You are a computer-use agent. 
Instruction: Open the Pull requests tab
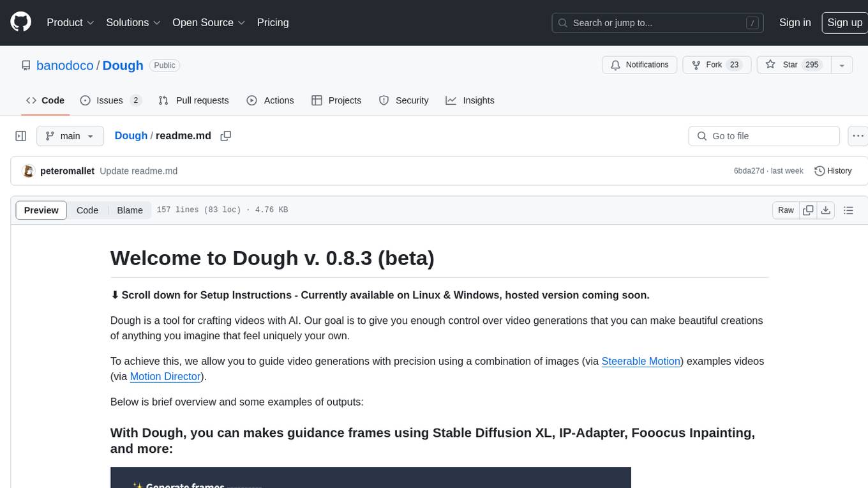(x=193, y=100)
